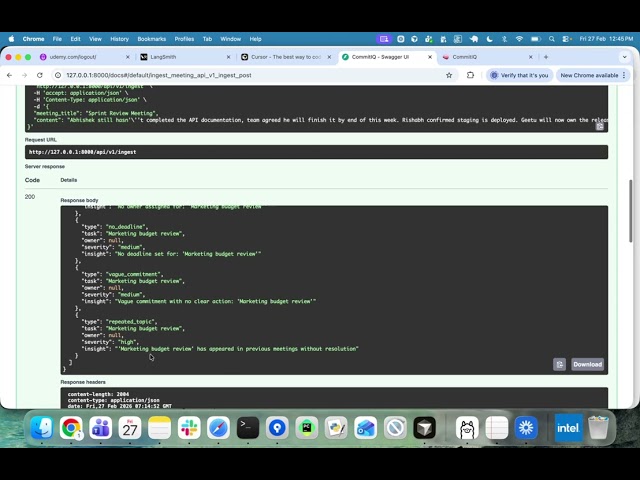
Task: Switch to the second CommitIQ tab
Action: coord(487,57)
